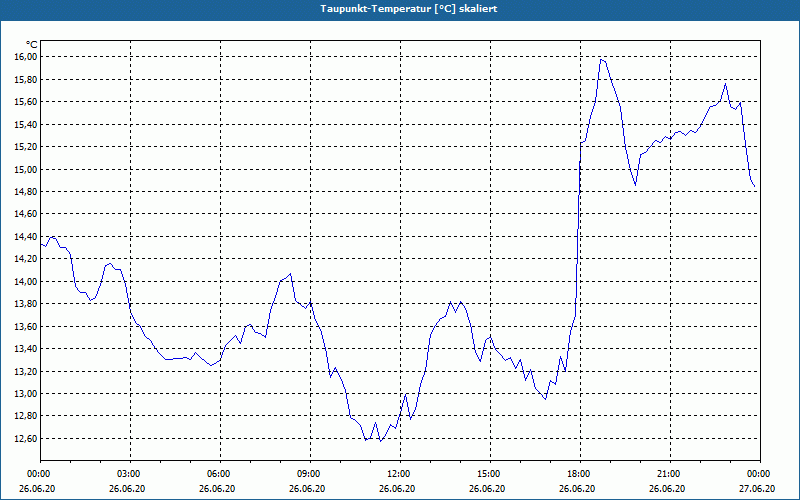Click the 13,00 y-axis label
The width and height of the screenshot is (800, 500).
[26, 394]
